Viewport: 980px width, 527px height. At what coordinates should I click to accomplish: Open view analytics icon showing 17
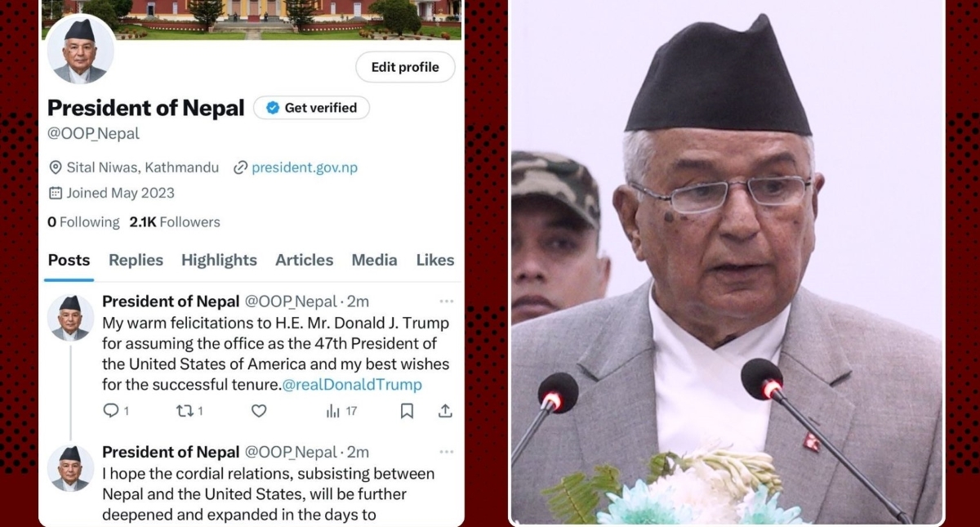(x=332, y=411)
